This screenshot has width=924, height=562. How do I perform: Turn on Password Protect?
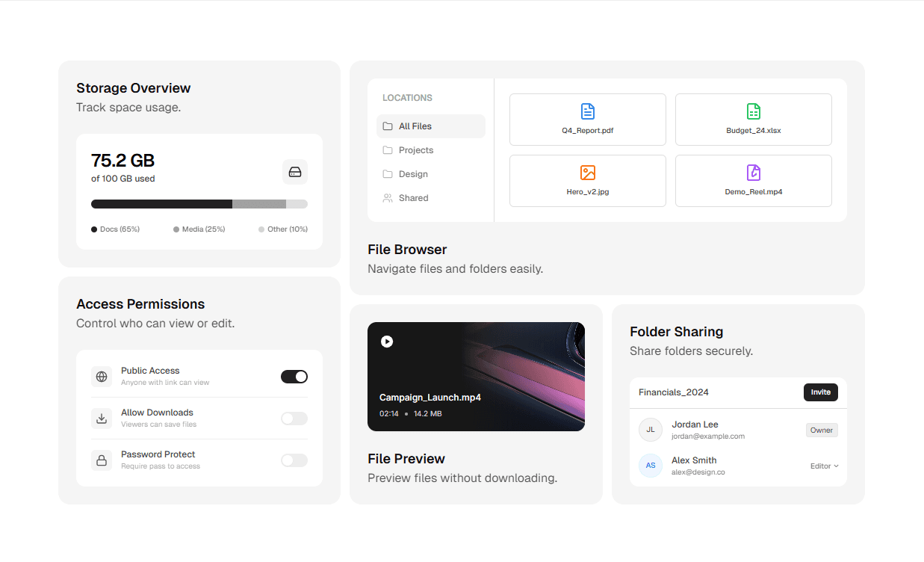(294, 460)
